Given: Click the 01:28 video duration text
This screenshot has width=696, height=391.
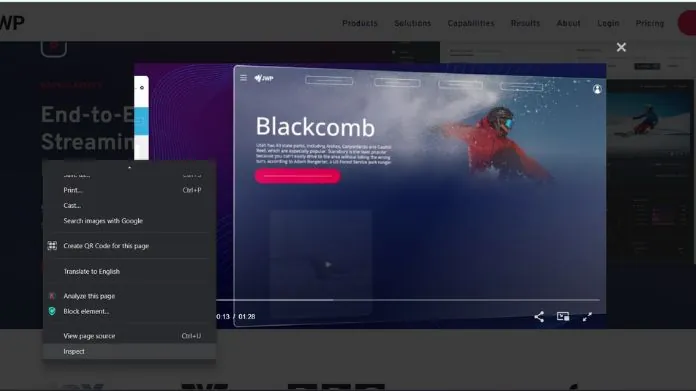Looking at the screenshot, I should [x=247, y=316].
